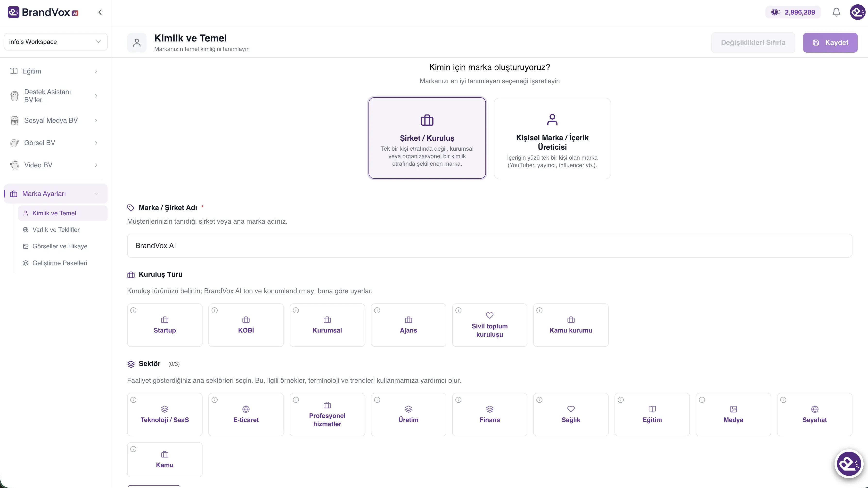
Task: Open the notifications bell
Action: point(836,12)
